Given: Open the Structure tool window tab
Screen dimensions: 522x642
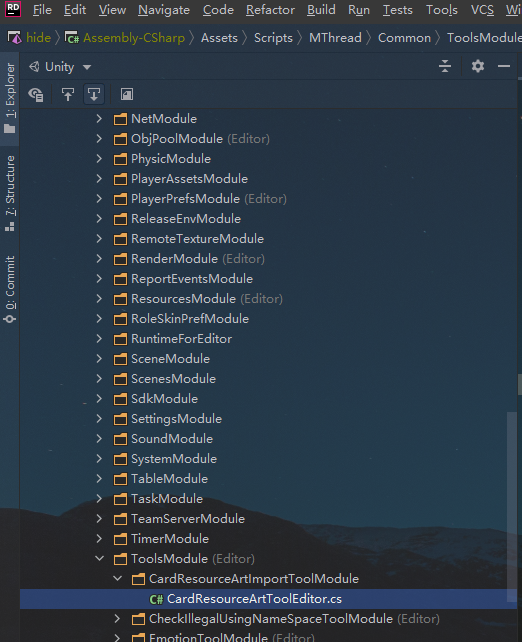Looking at the screenshot, I should tap(10, 193).
